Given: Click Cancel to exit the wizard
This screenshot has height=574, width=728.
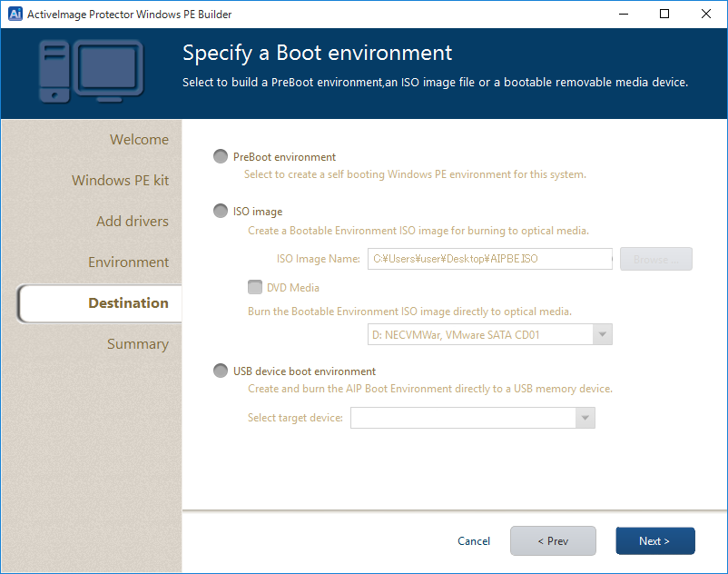Looking at the screenshot, I should (474, 541).
